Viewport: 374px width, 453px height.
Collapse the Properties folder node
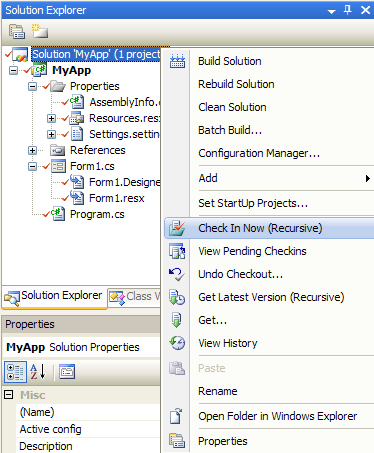click(32, 86)
